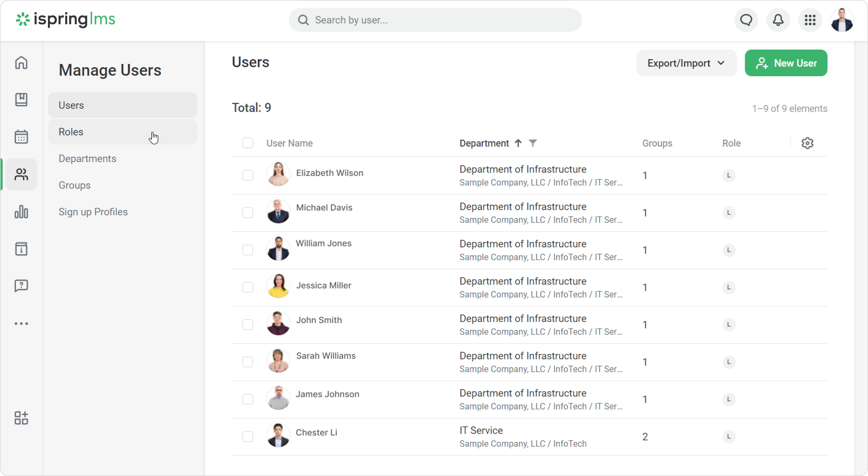Viewport: 868px width, 476px height.
Task: Open Michael Davis user profile link
Action: (324, 207)
